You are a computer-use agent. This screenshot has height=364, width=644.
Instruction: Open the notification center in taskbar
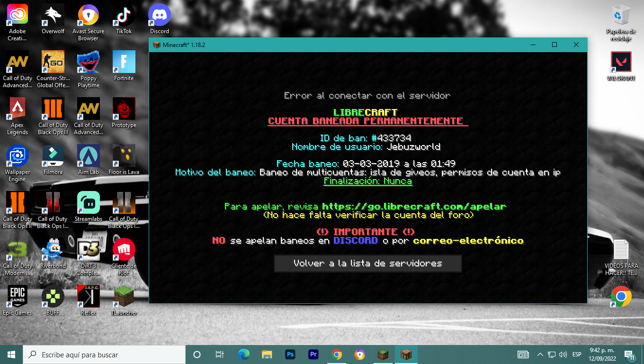click(629, 355)
